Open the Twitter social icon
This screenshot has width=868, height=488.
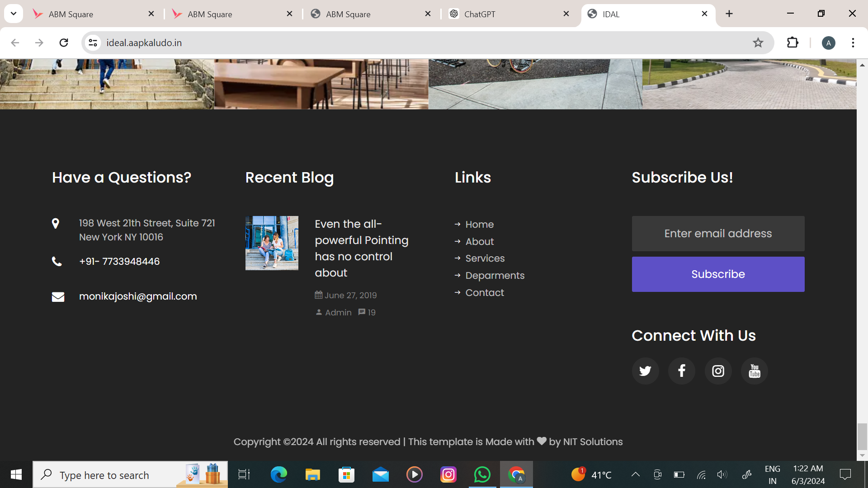point(645,371)
